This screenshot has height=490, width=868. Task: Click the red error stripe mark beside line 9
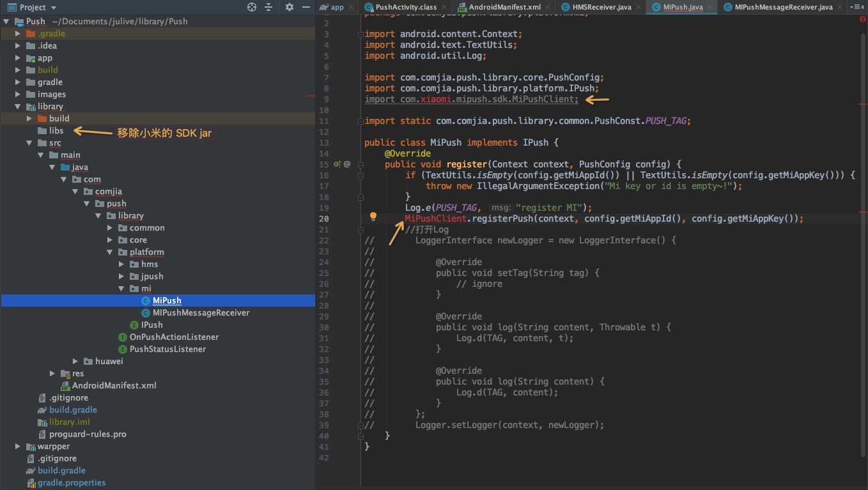point(863,103)
